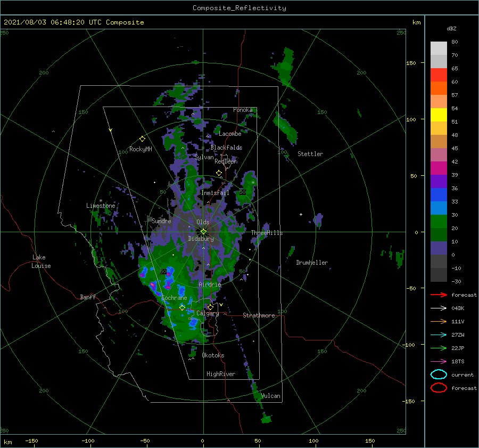Click the Calgary city label
This screenshot has width=479, height=448.
point(208,313)
